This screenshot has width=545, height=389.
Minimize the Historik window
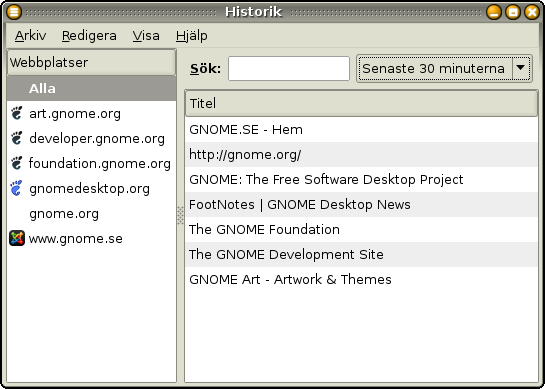click(494, 12)
